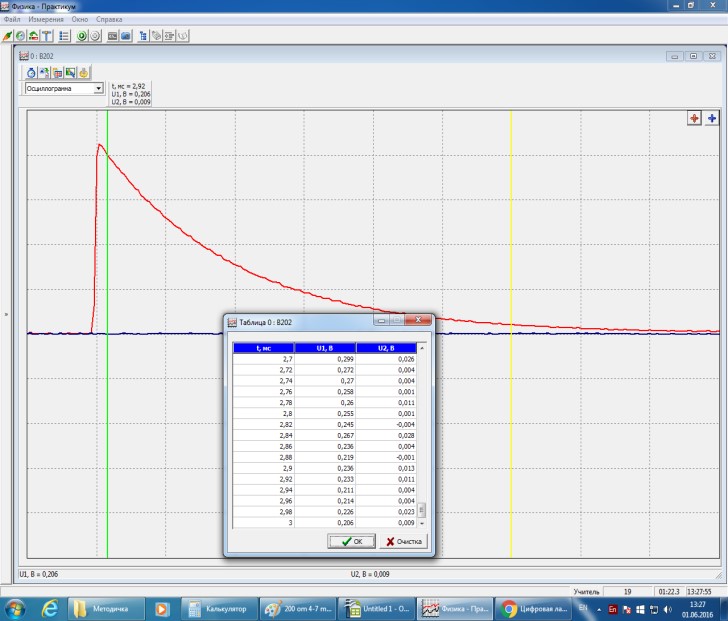Click the gray text lines toolbar icon

(169, 36)
